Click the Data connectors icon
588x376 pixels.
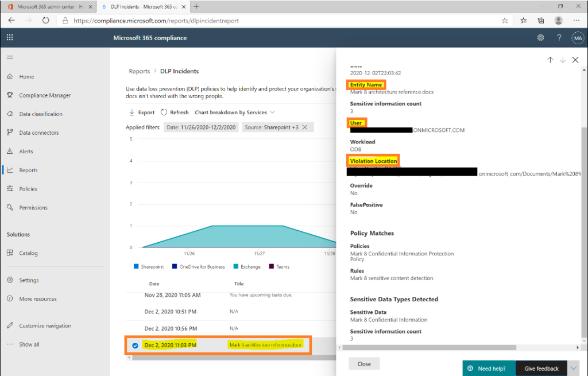click(x=10, y=133)
